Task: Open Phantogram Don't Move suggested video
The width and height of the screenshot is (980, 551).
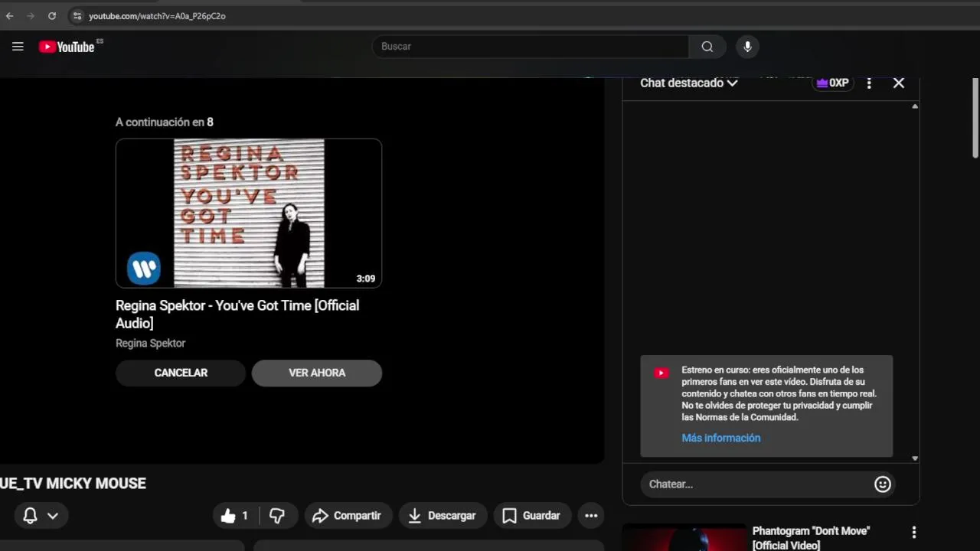Action: [812, 537]
